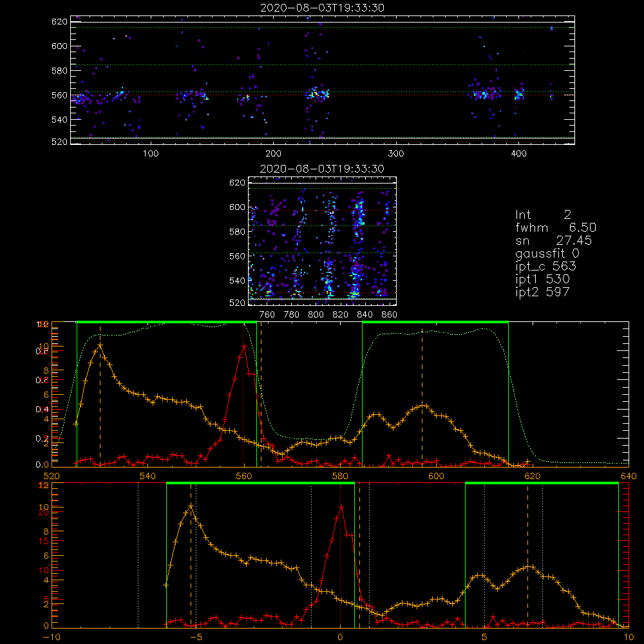Select the 'ipt2 597' readout line
This screenshot has width=644, height=644.
click(542, 292)
